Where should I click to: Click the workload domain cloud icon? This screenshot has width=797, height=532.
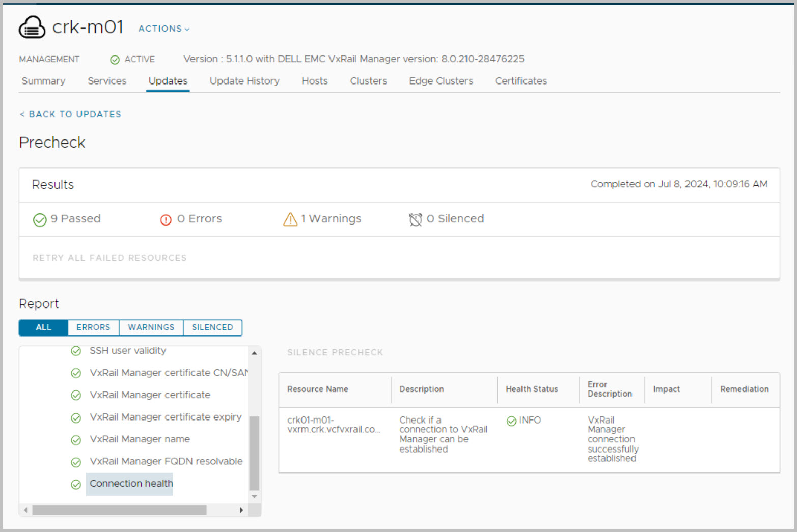click(x=32, y=27)
